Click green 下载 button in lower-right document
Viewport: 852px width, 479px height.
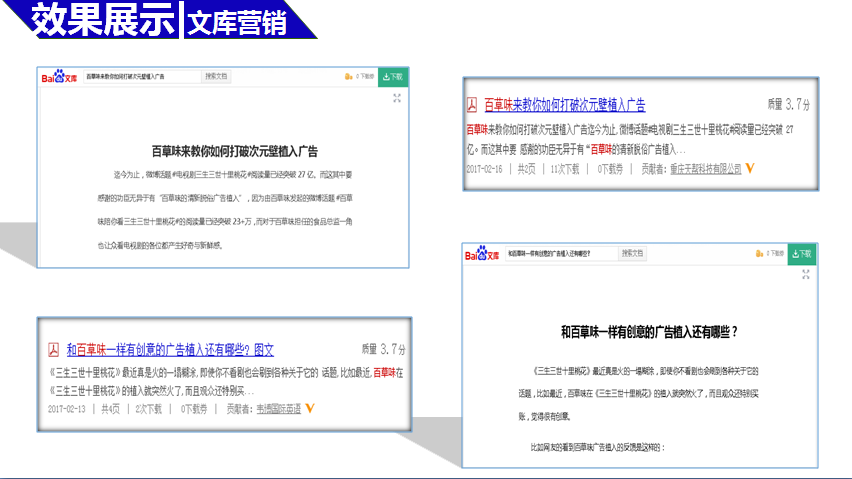pos(802,254)
